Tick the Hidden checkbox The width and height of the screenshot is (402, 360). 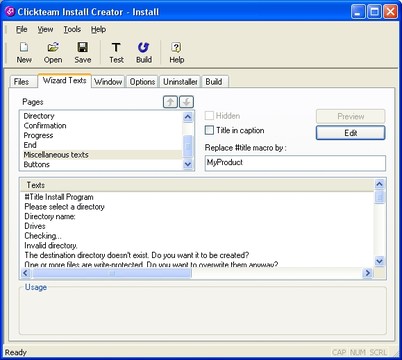(x=209, y=116)
